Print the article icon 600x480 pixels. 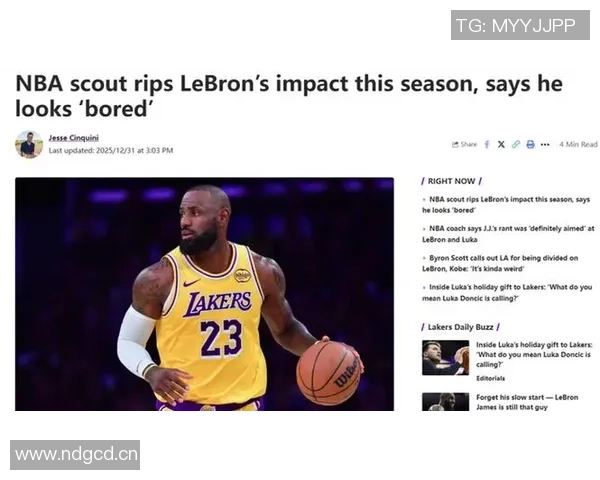(530, 144)
